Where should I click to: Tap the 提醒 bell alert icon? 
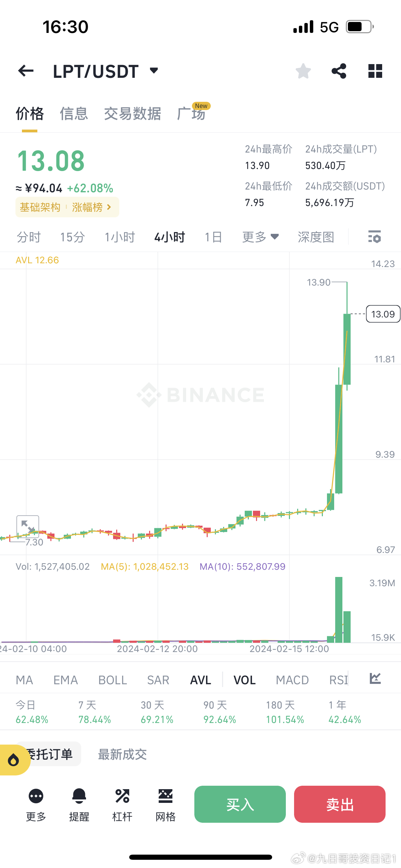click(79, 805)
